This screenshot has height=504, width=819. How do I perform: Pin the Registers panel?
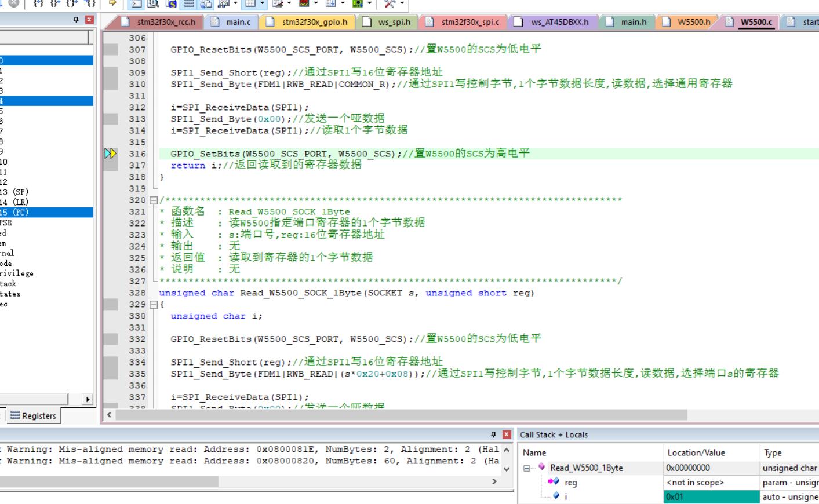pyautogui.click(x=76, y=20)
